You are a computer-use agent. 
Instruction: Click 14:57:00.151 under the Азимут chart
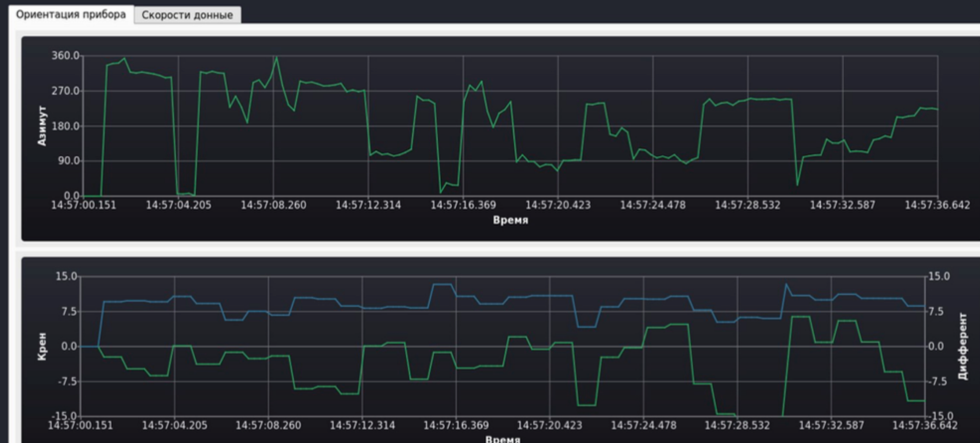pyautogui.click(x=84, y=205)
